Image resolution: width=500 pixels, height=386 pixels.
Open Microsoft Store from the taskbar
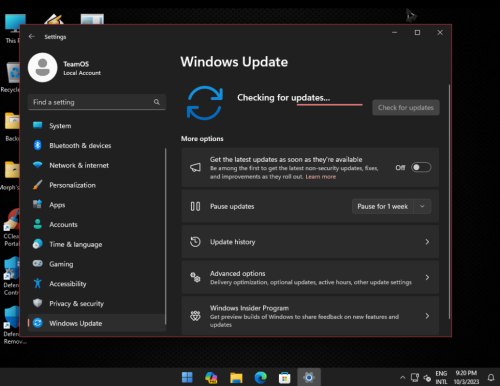(284, 377)
